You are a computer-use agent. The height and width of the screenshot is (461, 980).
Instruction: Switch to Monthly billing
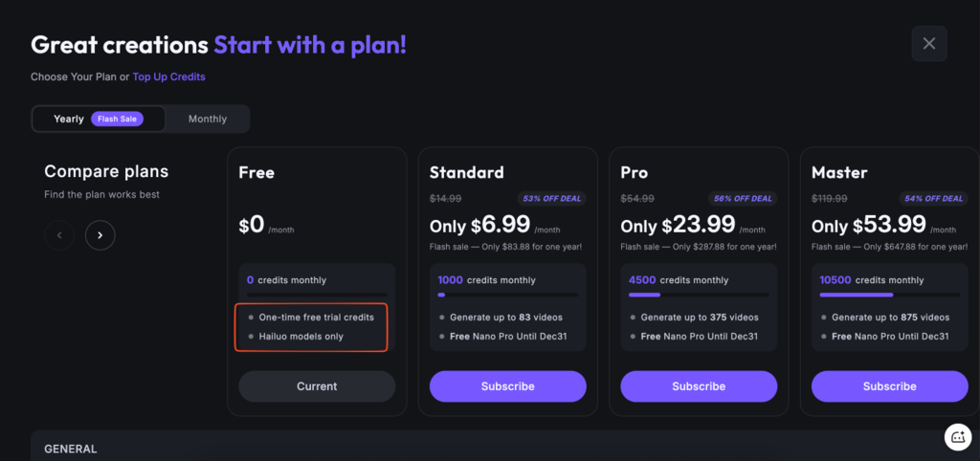coord(208,120)
